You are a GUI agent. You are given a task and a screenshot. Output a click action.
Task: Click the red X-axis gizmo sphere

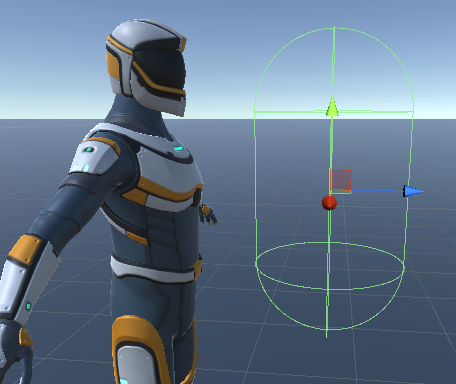tap(329, 203)
